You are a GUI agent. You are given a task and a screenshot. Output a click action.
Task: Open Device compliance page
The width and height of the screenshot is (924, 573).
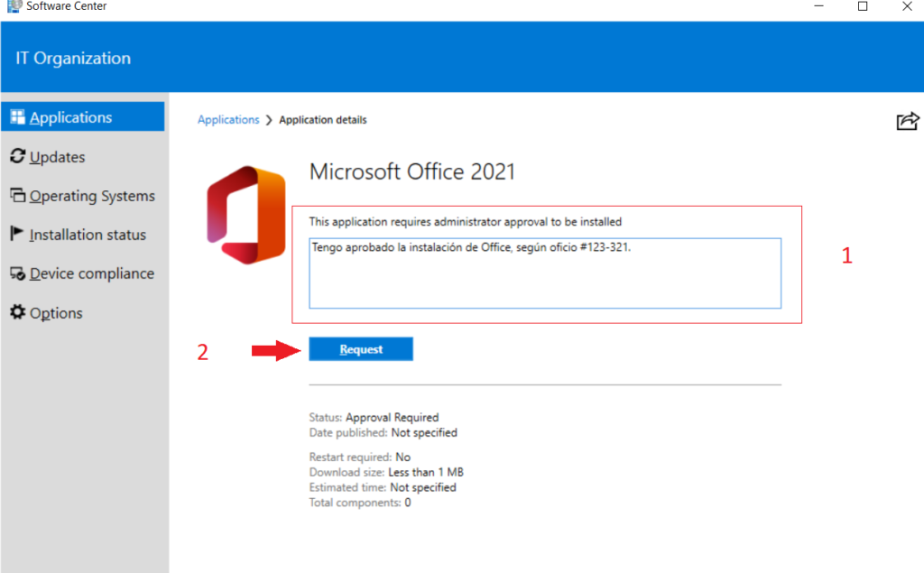click(92, 273)
